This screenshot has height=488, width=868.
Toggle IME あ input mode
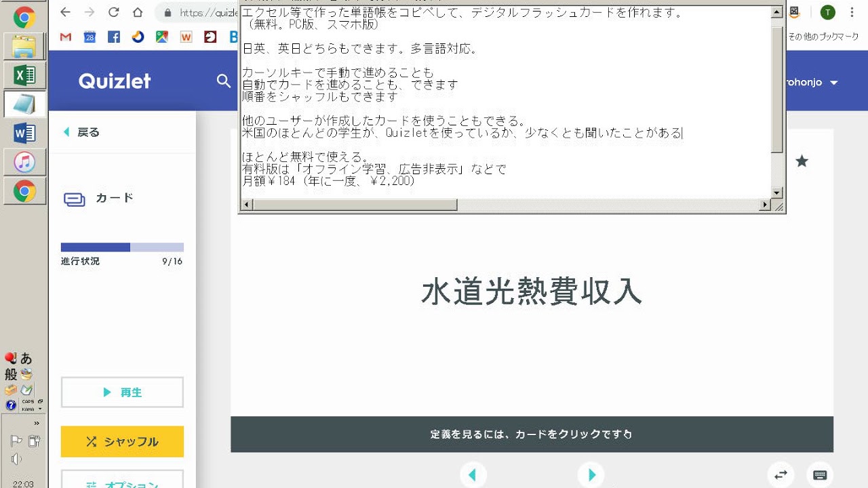(26, 359)
